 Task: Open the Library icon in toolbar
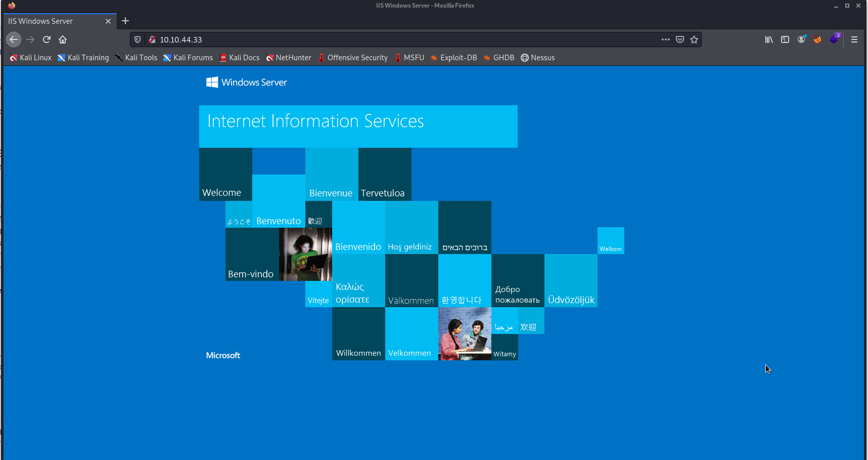[x=769, y=39]
